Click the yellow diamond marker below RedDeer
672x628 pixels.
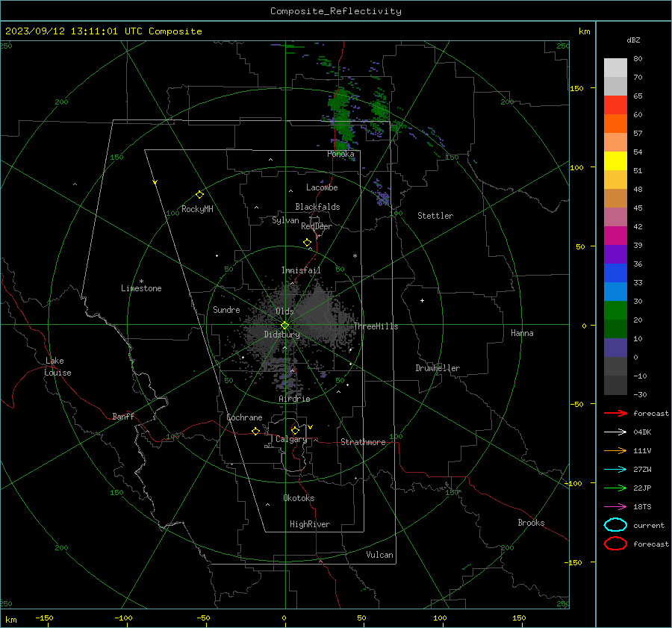(x=308, y=242)
